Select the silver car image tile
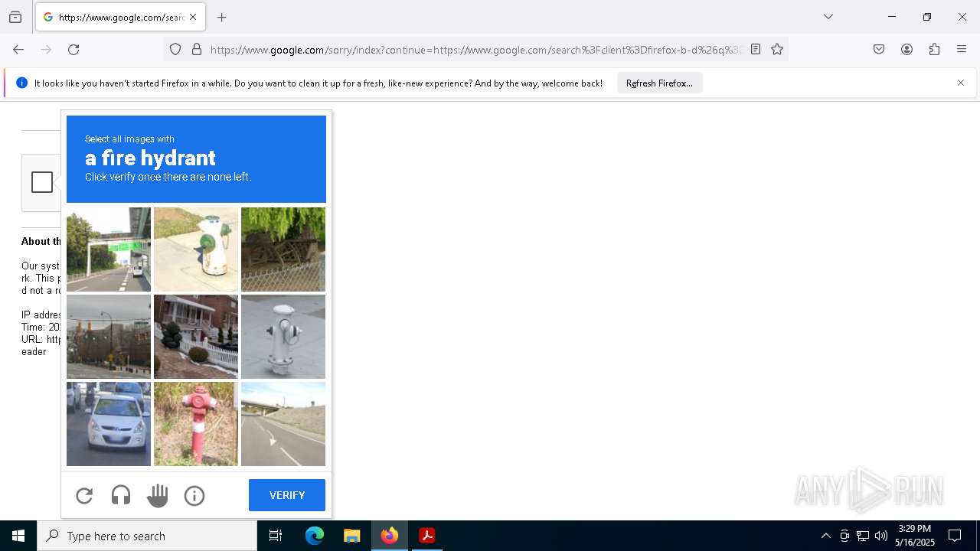Screen dimensions: 980x551 [x=109, y=424]
